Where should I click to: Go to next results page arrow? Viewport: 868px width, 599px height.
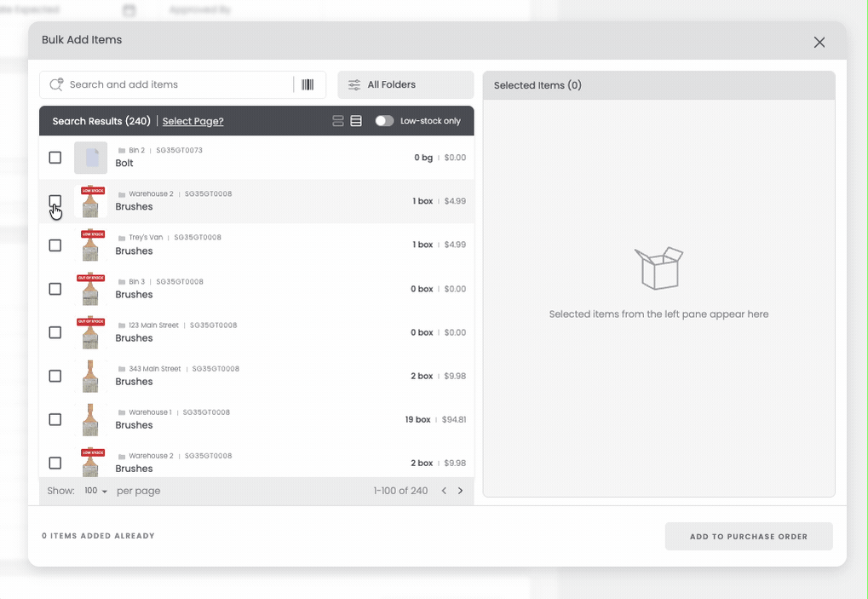click(x=461, y=491)
